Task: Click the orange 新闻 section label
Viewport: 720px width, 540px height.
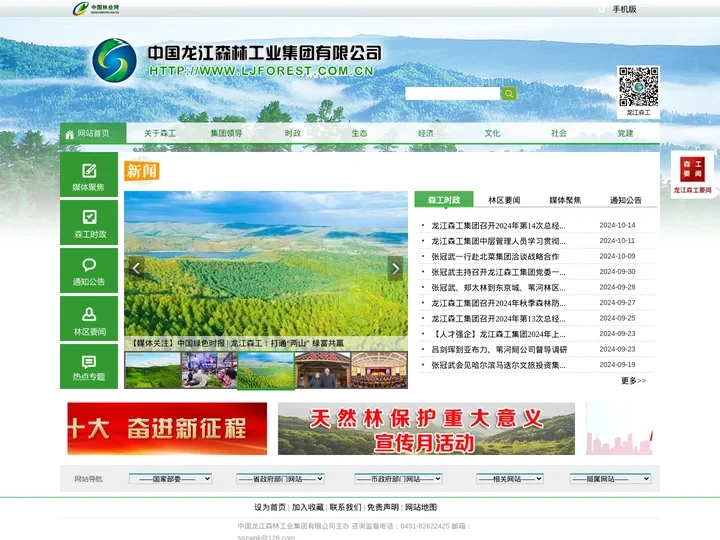Action: coord(141,171)
